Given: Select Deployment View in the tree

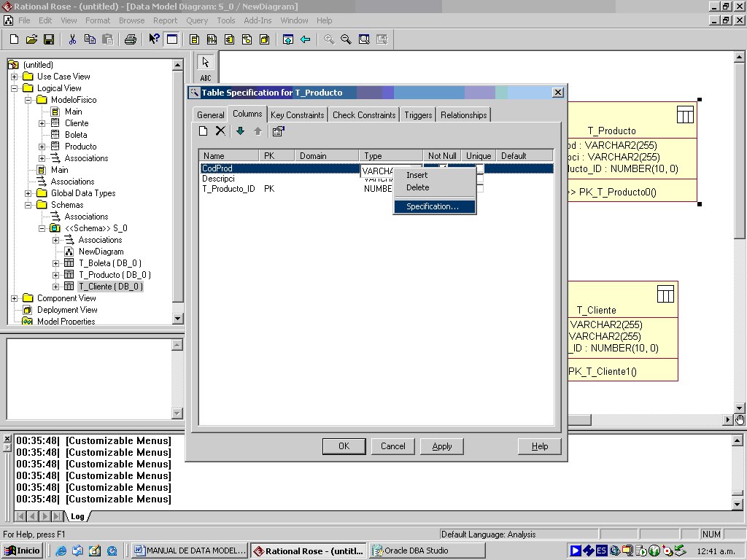Looking at the screenshot, I should 67,310.
